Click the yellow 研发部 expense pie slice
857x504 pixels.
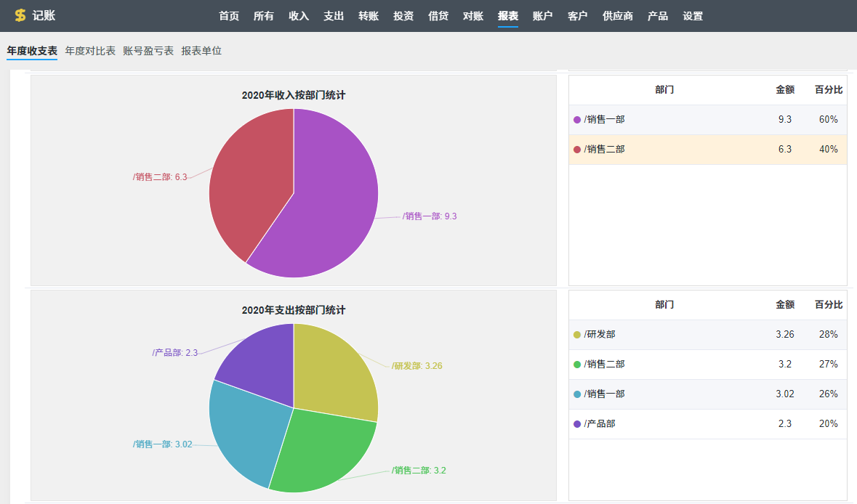(x=334, y=371)
